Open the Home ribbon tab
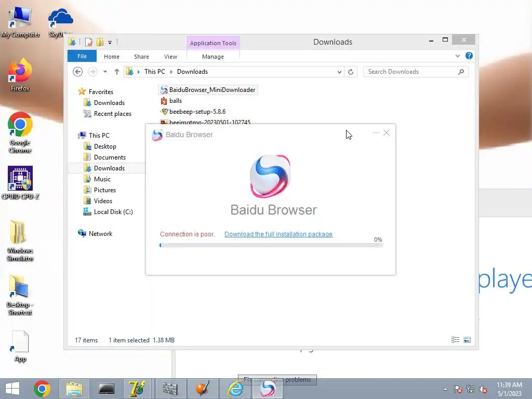The width and height of the screenshot is (532, 399). (x=112, y=56)
